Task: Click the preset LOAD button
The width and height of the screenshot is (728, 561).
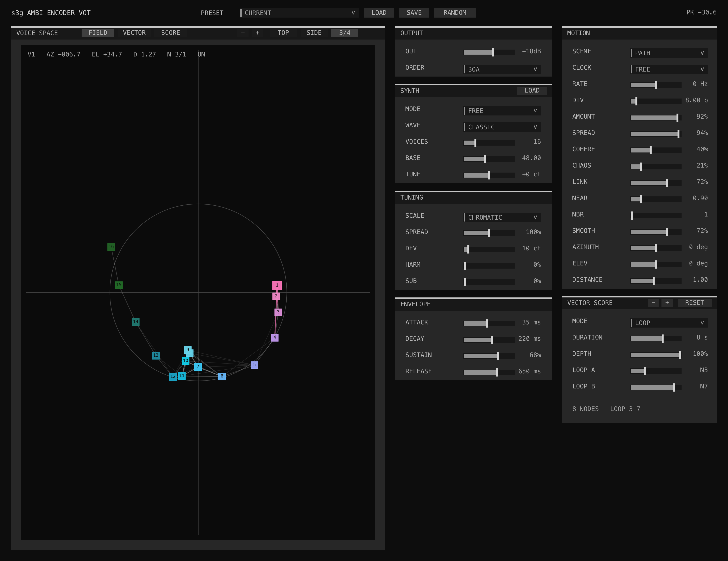Action: pyautogui.click(x=379, y=13)
